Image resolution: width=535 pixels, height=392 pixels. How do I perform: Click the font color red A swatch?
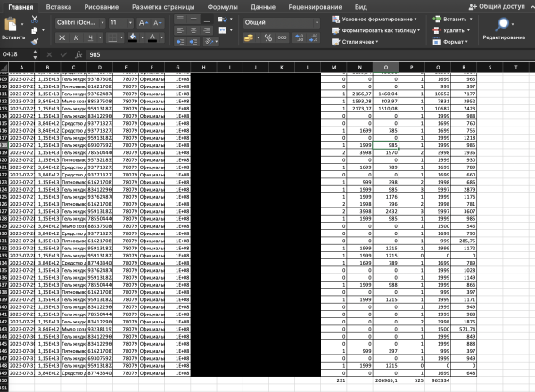click(152, 37)
